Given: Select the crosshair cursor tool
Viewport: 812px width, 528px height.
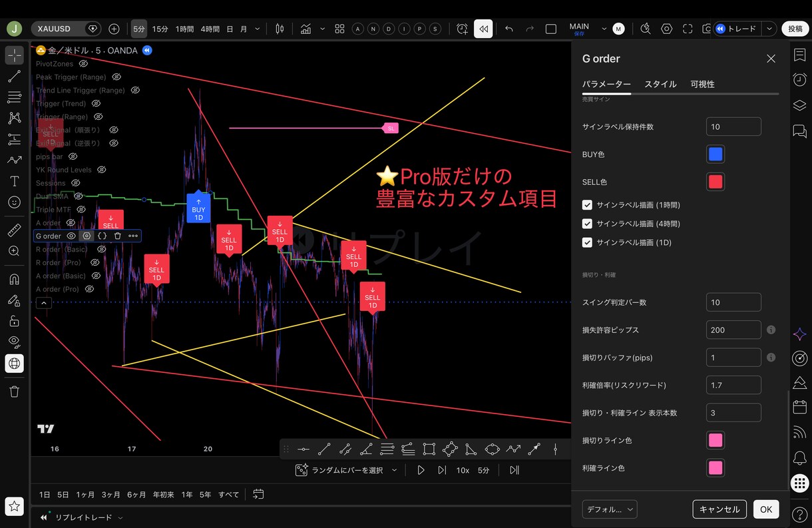Looking at the screenshot, I should (x=14, y=55).
